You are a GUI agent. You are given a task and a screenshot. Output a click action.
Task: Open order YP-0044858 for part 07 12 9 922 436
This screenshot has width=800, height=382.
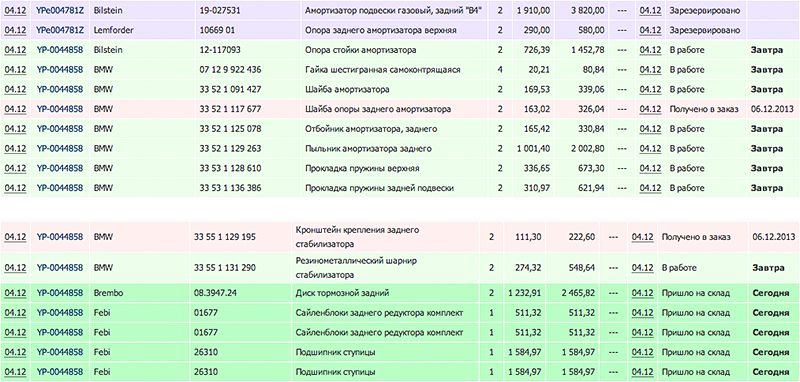[60, 69]
